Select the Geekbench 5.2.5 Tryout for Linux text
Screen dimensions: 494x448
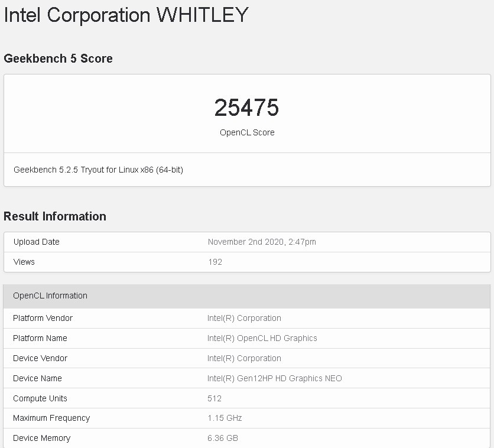pos(98,170)
